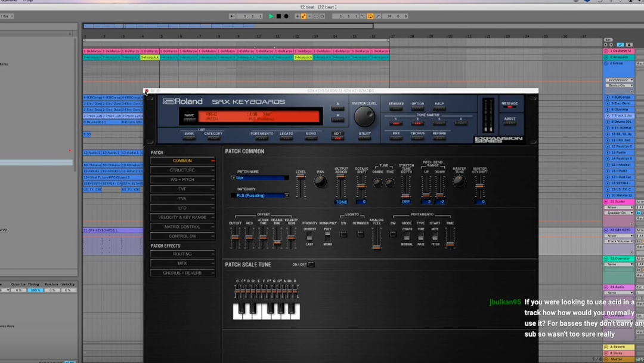This screenshot has height=363, width=644.
Task: Toggle the Automation Arm button in the transport
Action: coord(304,16)
